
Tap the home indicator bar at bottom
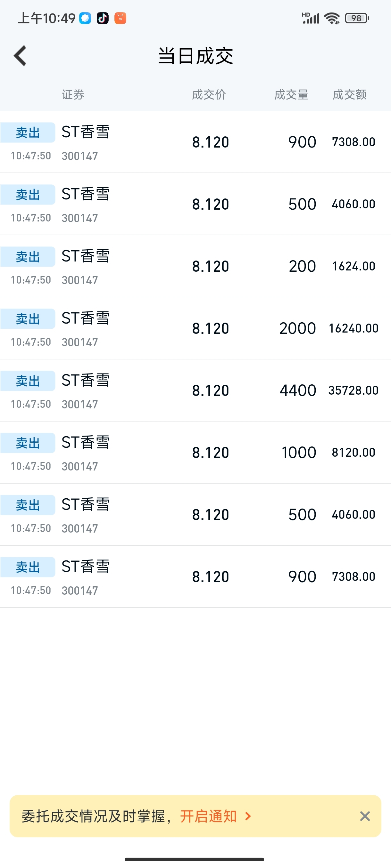pyautogui.click(x=194, y=859)
